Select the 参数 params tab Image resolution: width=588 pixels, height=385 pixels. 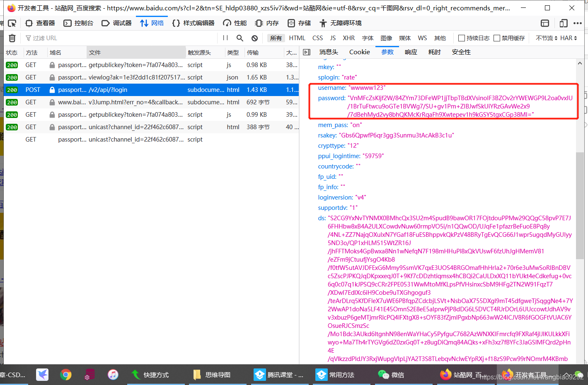click(387, 52)
